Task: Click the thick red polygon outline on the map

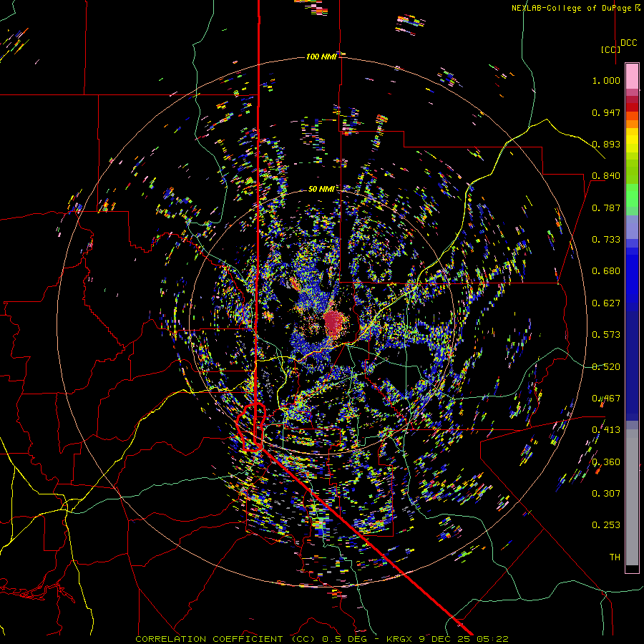Action: tap(252, 427)
